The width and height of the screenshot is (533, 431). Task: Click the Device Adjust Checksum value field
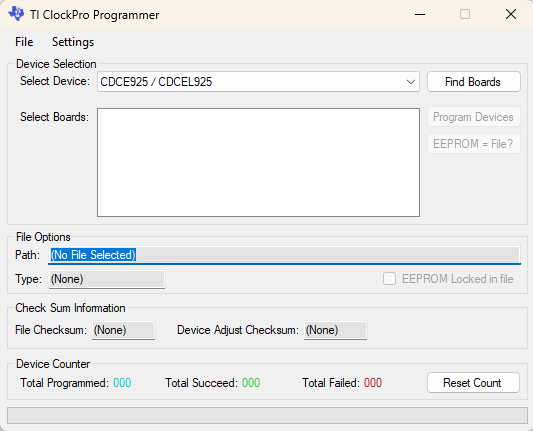pos(335,330)
